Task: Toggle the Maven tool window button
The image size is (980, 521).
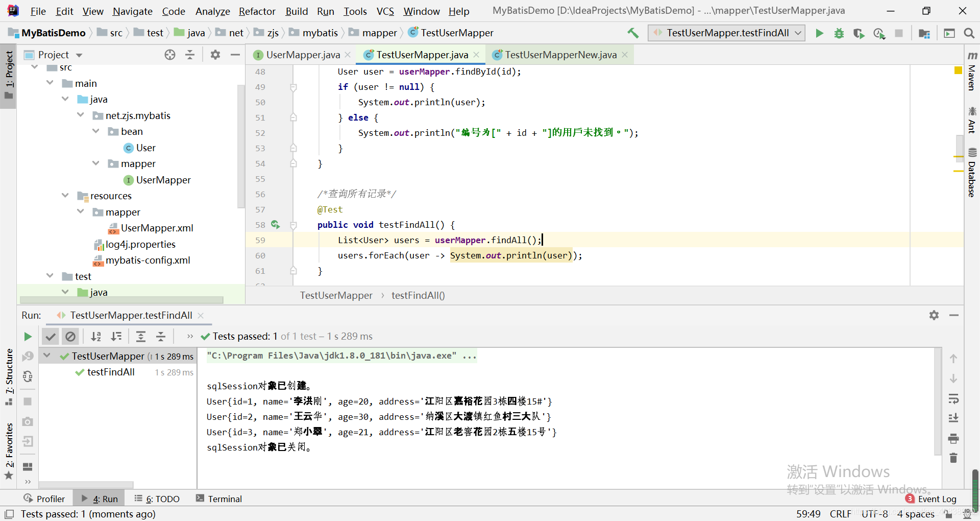Action: [972, 71]
